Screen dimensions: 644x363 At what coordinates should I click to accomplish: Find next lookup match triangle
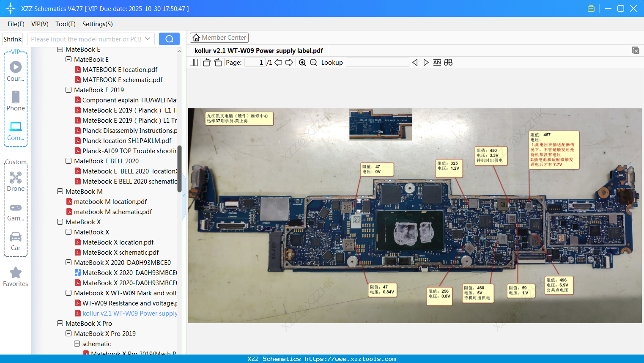(x=426, y=63)
